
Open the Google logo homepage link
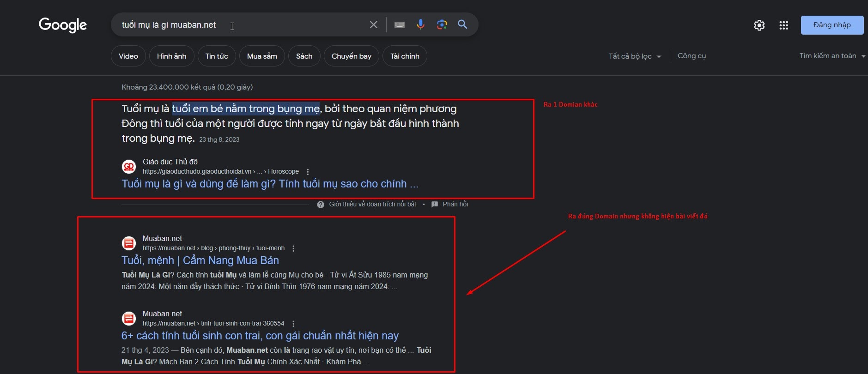pos(63,25)
